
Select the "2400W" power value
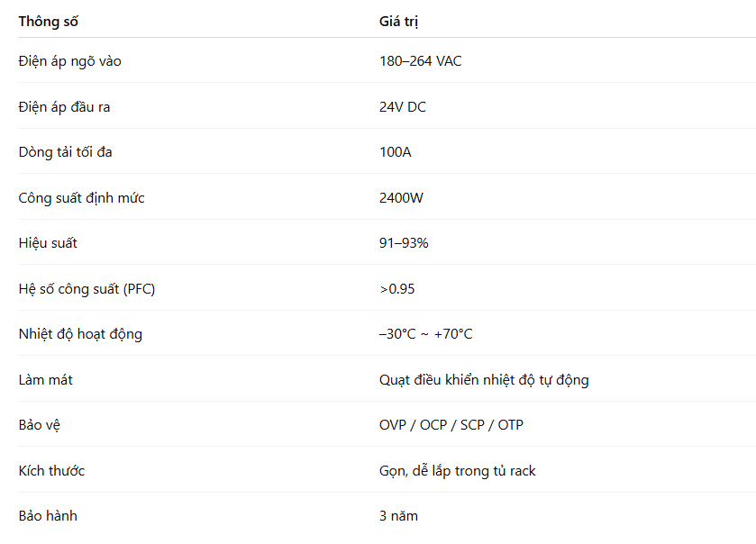pos(401,198)
